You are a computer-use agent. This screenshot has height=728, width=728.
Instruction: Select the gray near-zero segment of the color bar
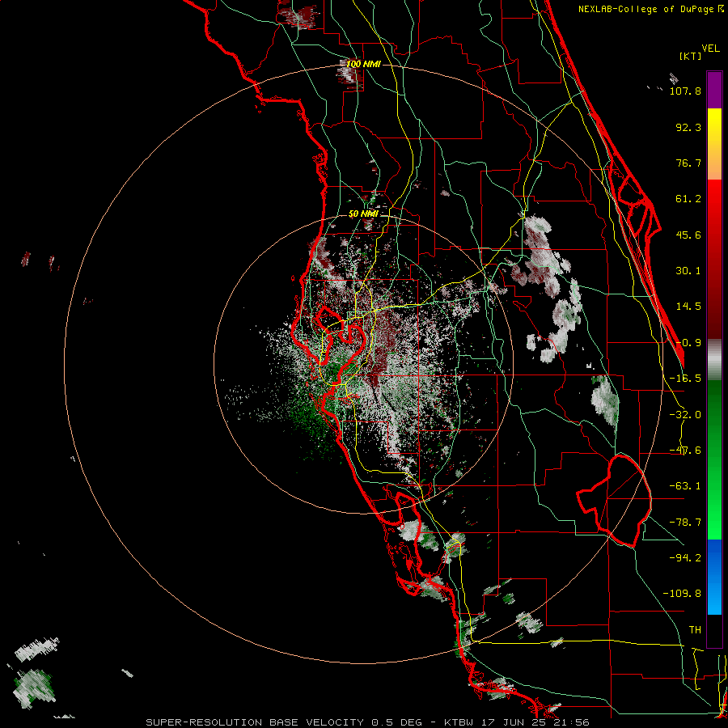pyautogui.click(x=714, y=360)
